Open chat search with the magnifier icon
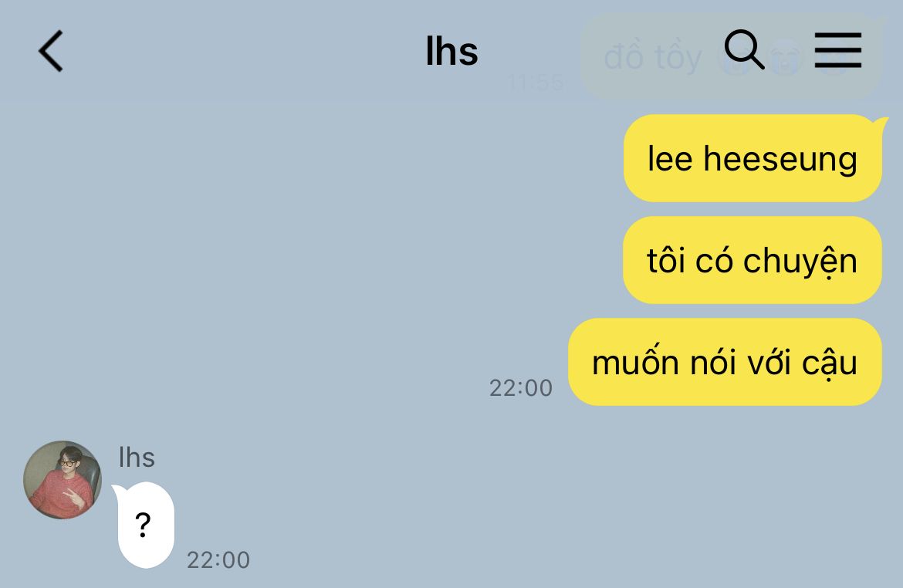This screenshot has width=903, height=588. pyautogui.click(x=744, y=49)
